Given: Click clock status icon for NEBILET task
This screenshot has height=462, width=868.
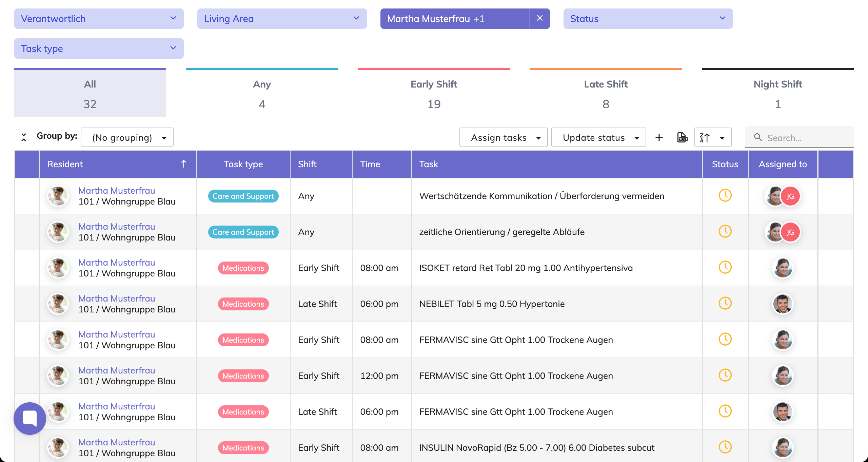Looking at the screenshot, I should [725, 303].
